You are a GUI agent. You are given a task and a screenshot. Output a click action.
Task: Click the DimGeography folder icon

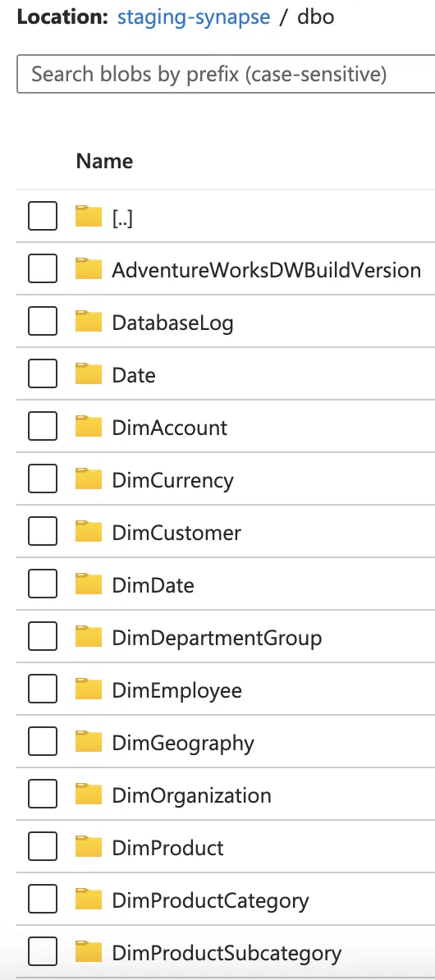88,741
